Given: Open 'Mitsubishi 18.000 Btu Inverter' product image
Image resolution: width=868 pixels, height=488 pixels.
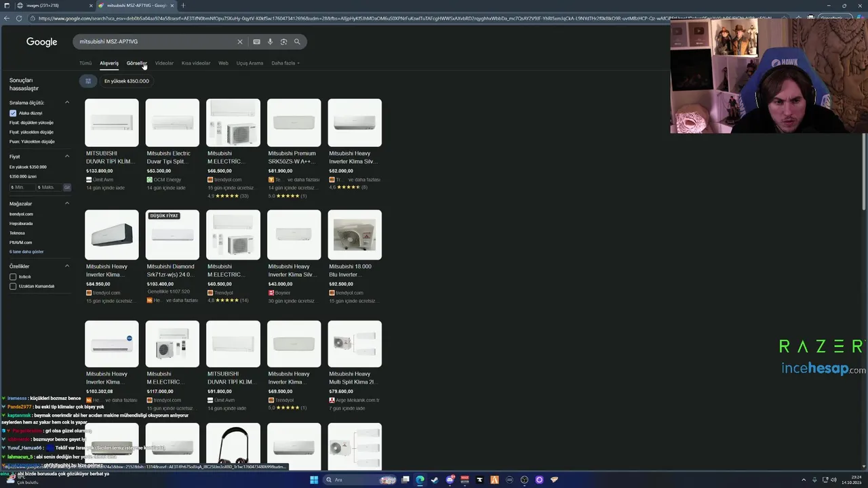Looking at the screenshot, I should 355,235.
